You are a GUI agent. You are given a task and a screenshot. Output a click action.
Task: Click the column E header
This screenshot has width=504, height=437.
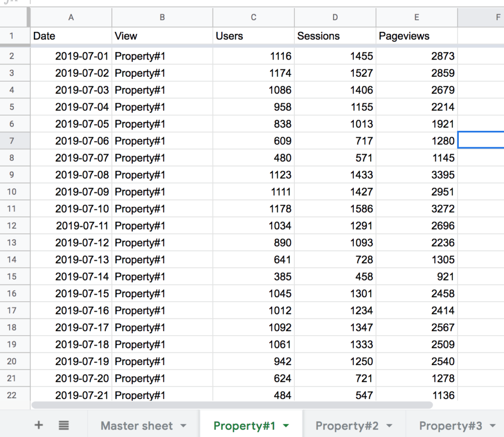[416, 18]
